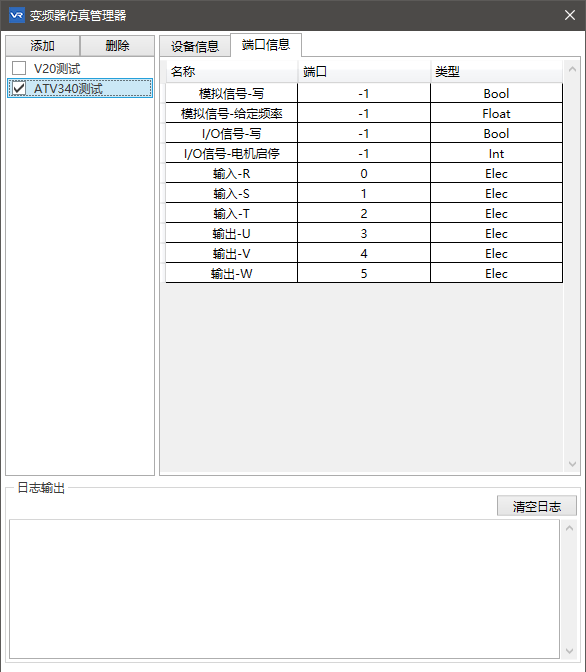Viewport: 586px width, 672px height.
Task: Click the port table scroll up arrow
Action: (572, 69)
